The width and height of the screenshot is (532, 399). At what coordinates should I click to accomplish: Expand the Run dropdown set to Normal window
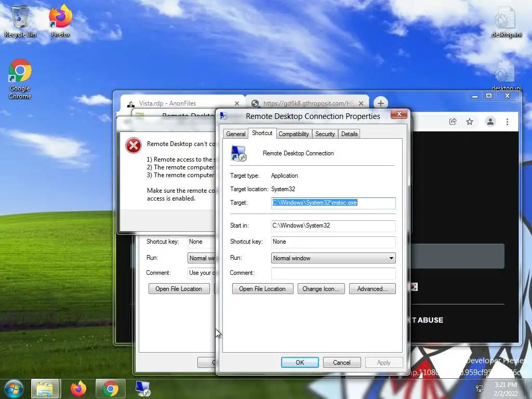(x=333, y=258)
